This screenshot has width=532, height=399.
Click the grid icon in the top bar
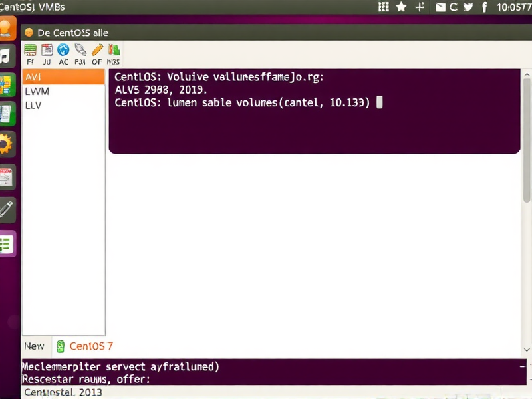[x=382, y=7]
